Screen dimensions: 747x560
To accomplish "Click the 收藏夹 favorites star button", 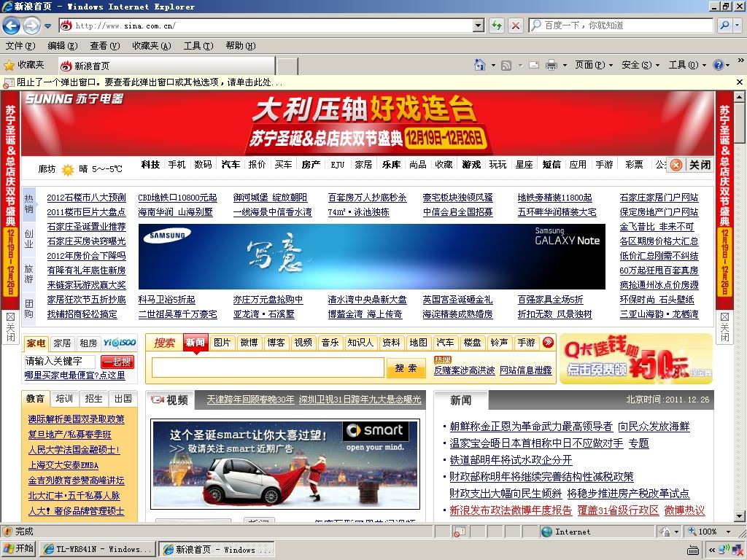I will click(x=24, y=65).
